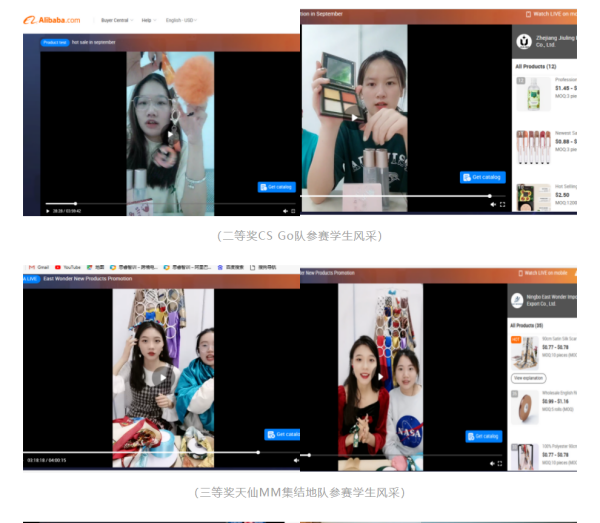
Task: Open the 100% Polyester product thumbnail
Action: [525, 457]
